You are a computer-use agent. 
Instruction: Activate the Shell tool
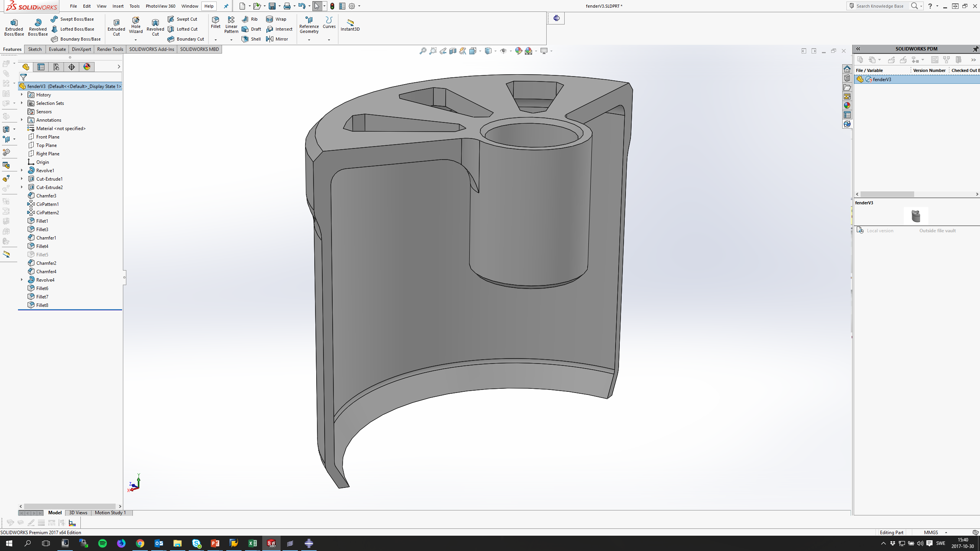pos(252,39)
